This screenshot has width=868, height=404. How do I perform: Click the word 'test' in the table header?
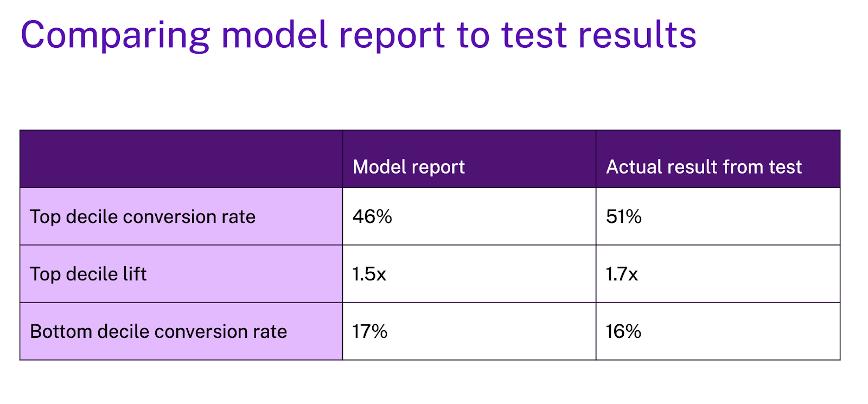pyautogui.click(x=785, y=167)
